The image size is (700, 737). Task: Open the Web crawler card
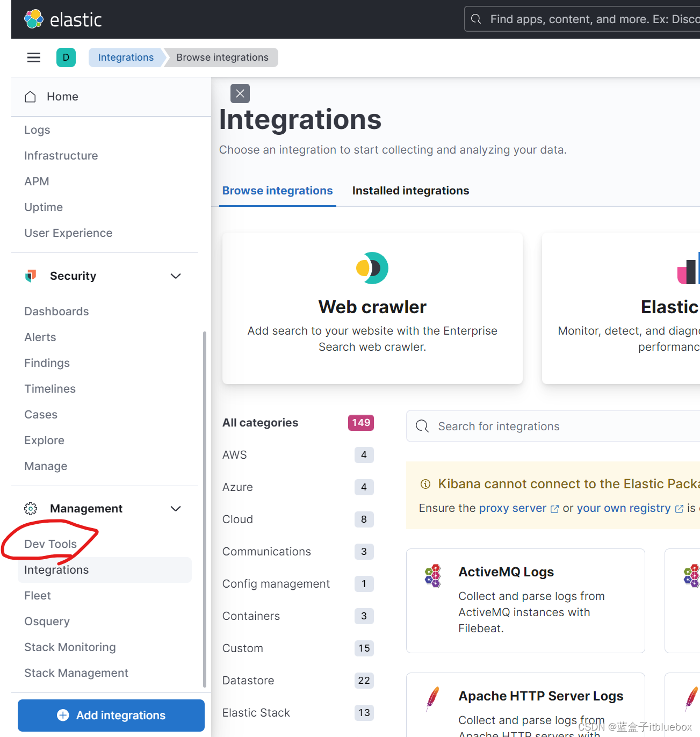coord(372,308)
